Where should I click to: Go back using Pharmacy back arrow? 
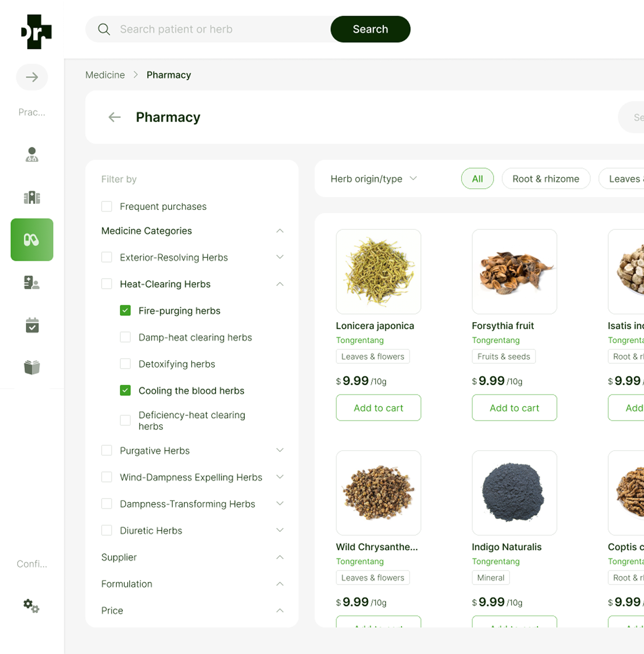pos(114,117)
